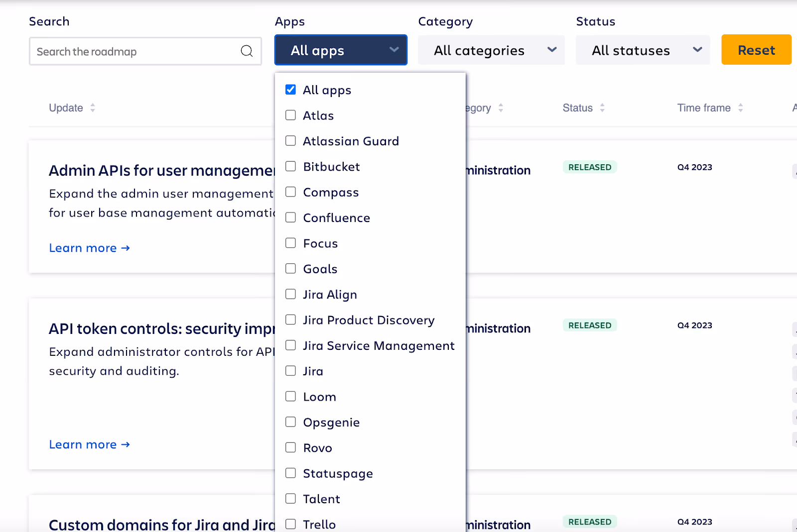This screenshot has width=797, height=532.
Task: Click the search magnifier icon
Action: (x=247, y=51)
